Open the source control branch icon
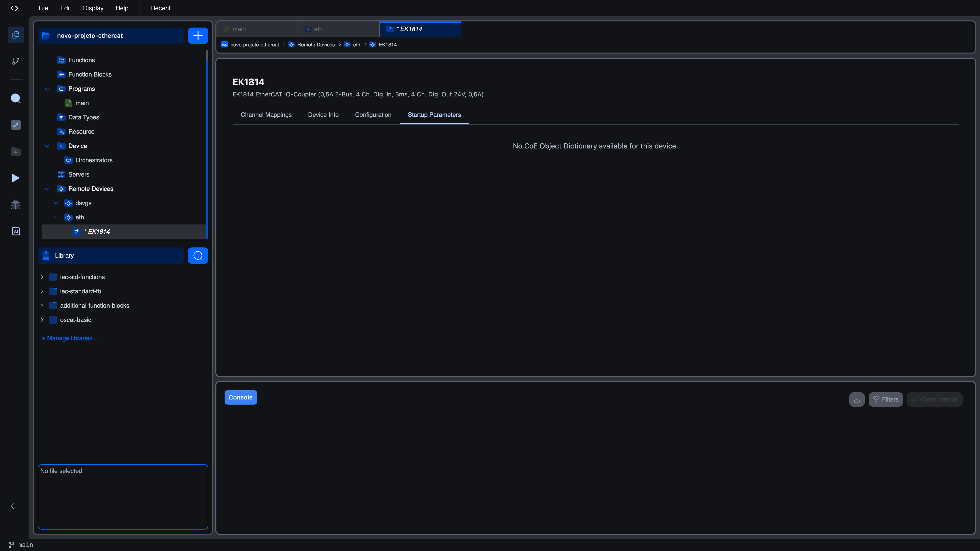This screenshot has height=551, width=980. point(16,61)
